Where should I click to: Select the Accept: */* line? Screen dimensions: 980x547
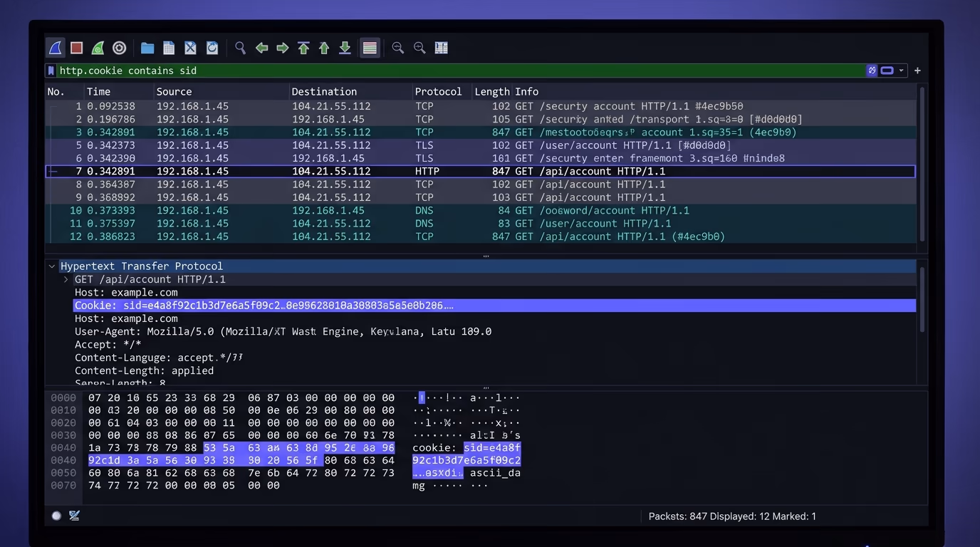tap(108, 345)
